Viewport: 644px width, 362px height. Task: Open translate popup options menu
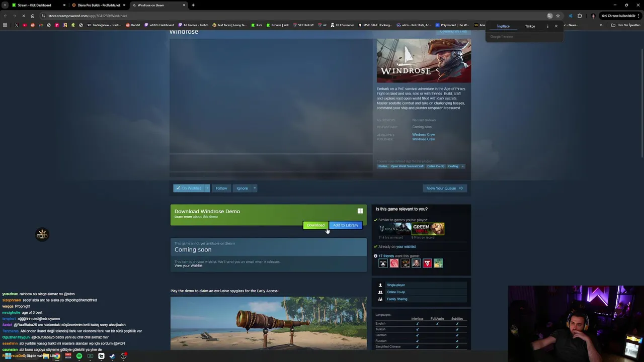pyautogui.click(x=548, y=26)
